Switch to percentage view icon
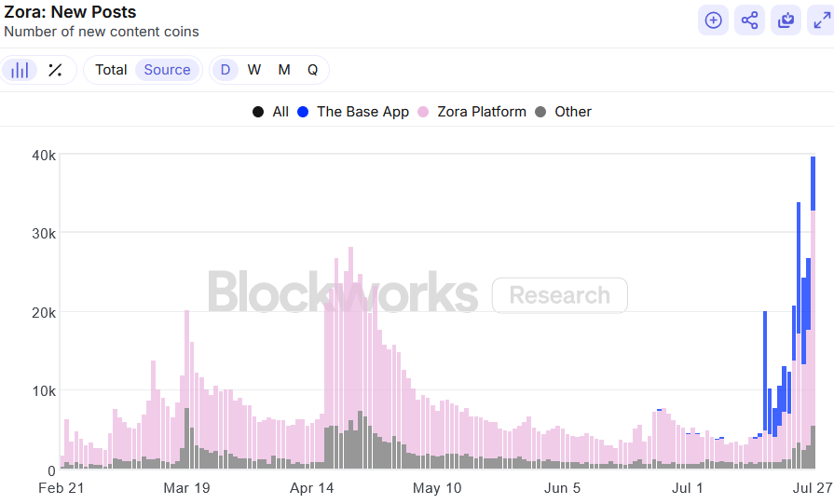 click(x=55, y=70)
